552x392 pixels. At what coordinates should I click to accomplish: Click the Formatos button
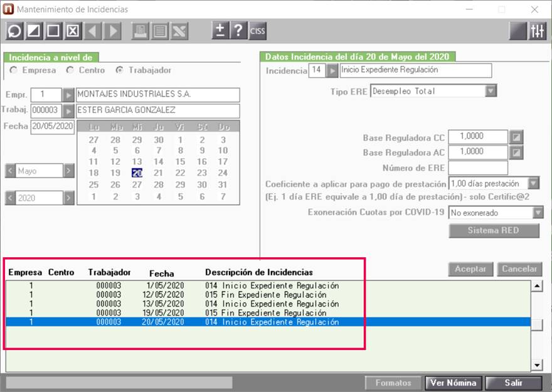(393, 383)
